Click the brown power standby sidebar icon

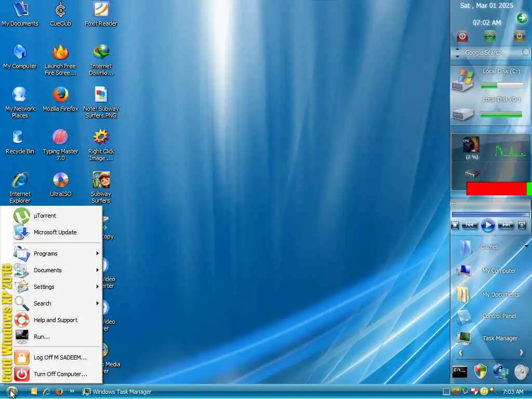coord(519,36)
